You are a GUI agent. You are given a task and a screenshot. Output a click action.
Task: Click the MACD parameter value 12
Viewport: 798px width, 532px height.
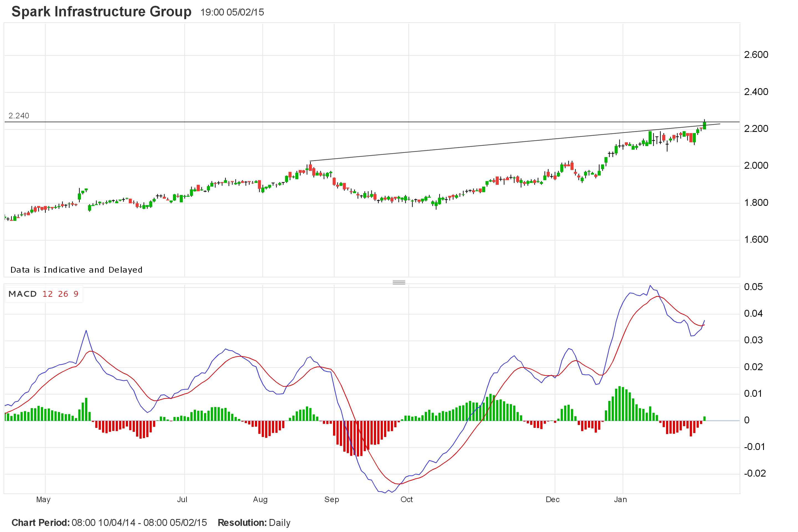pyautogui.click(x=47, y=294)
